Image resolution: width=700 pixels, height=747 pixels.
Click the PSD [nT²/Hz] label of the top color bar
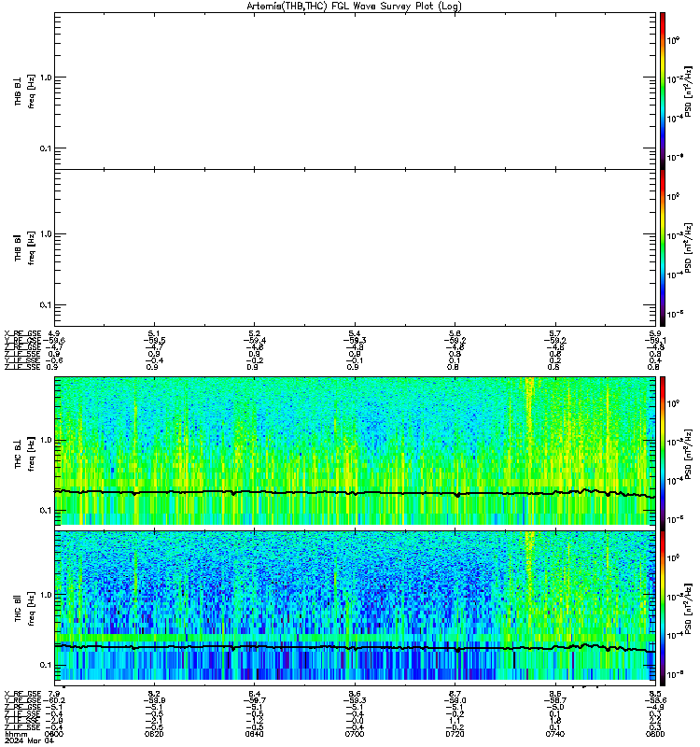688,92
